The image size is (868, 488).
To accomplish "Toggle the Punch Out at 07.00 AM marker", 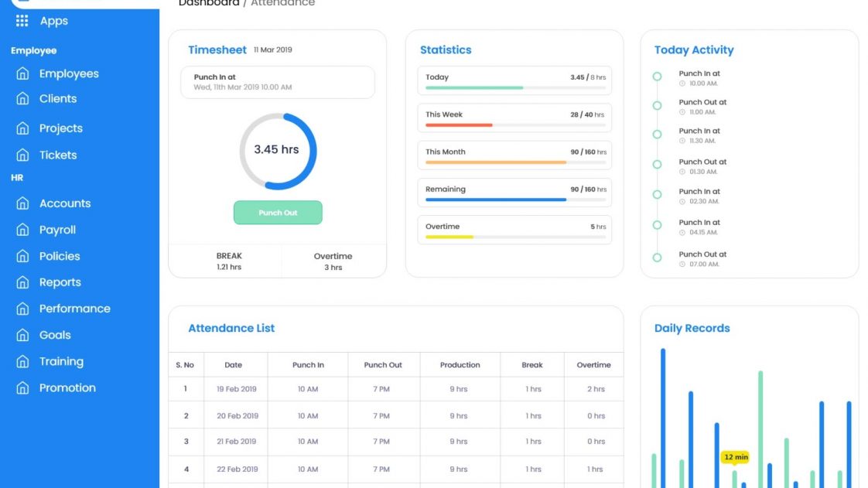I will tap(657, 258).
